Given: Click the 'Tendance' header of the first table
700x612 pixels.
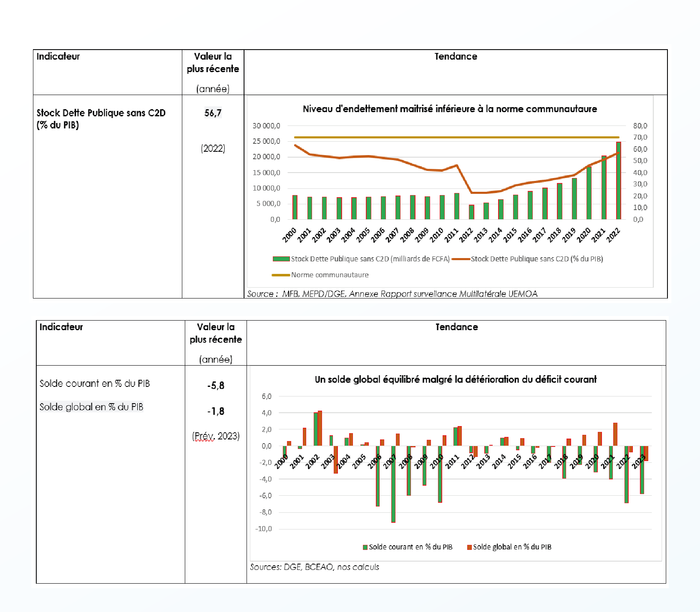Looking at the screenshot, I should point(456,56).
